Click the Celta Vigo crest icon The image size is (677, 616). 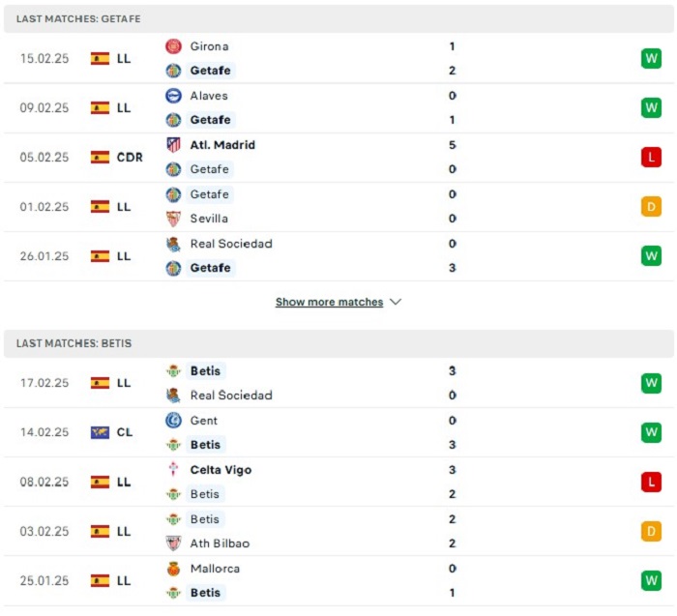click(173, 469)
